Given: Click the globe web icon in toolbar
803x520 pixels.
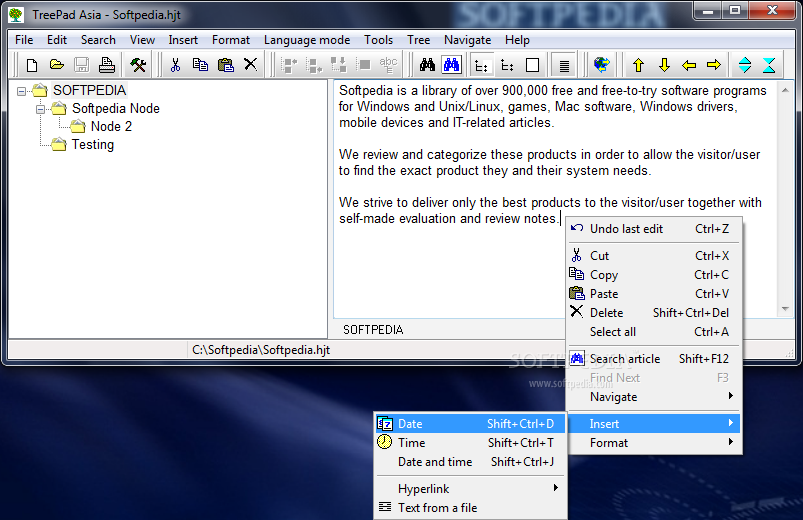Looking at the screenshot, I should pos(602,65).
